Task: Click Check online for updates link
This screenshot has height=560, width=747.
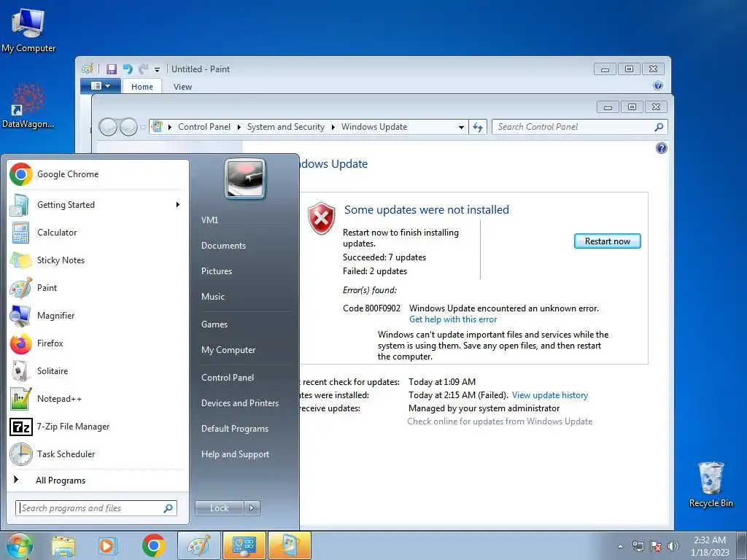Action: (500, 421)
